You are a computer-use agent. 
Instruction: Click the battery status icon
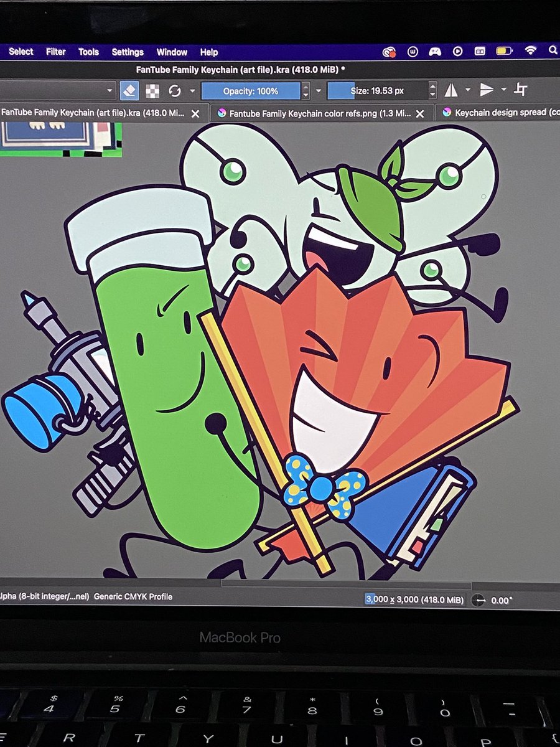pyautogui.click(x=505, y=52)
